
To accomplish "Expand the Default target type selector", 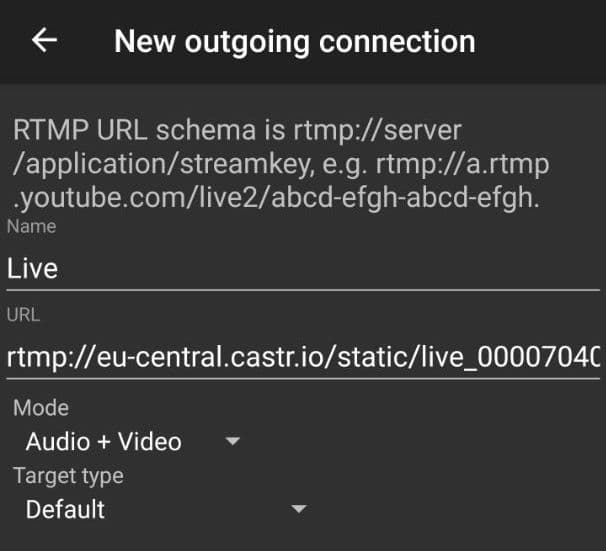I will pos(66,509).
